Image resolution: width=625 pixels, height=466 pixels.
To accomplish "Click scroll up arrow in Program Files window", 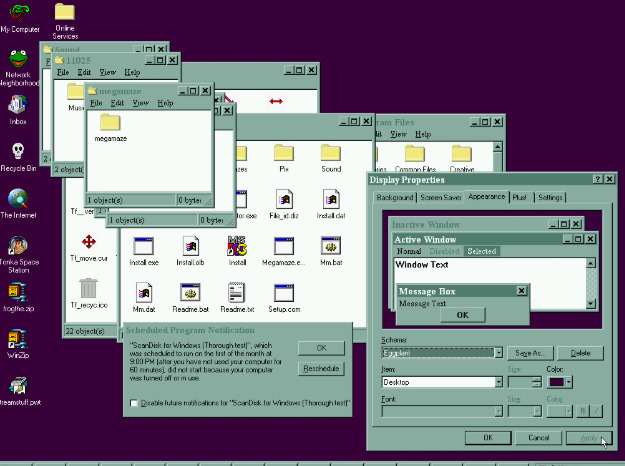I will coord(497,147).
